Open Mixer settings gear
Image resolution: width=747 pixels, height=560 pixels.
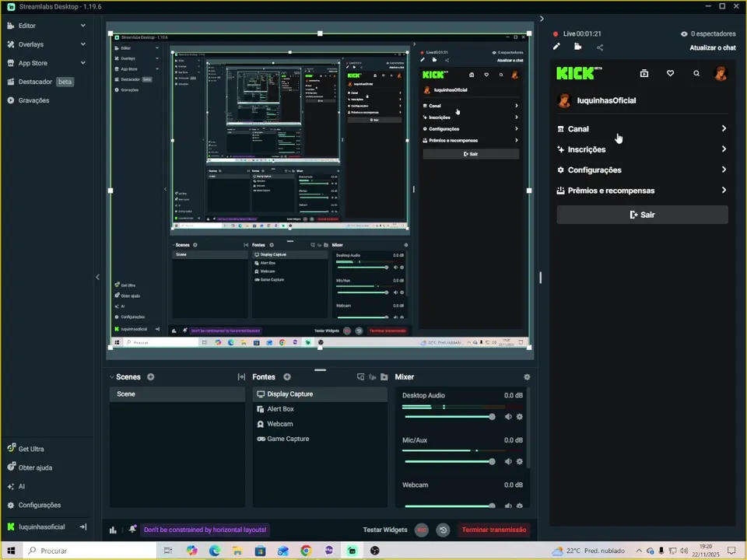[527, 376]
